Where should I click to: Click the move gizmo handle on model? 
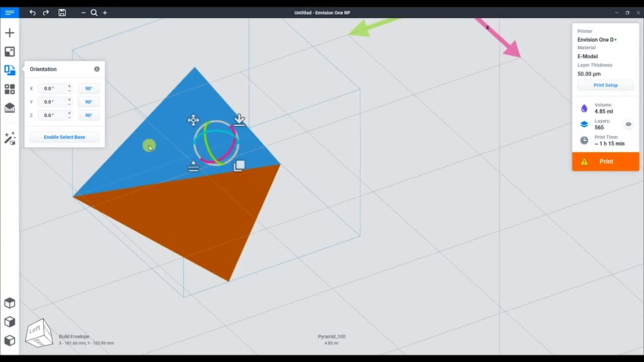[x=193, y=120]
